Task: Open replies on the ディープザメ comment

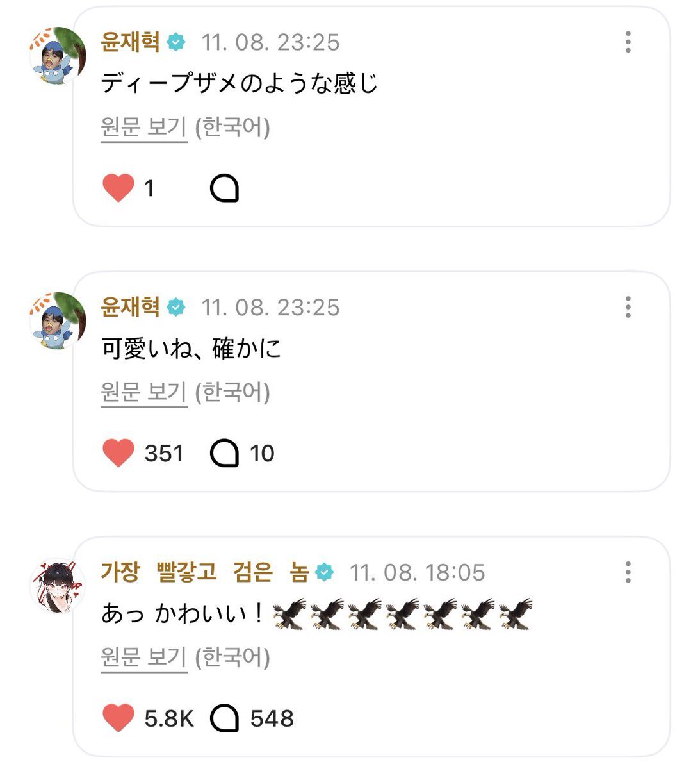Action: point(224,188)
